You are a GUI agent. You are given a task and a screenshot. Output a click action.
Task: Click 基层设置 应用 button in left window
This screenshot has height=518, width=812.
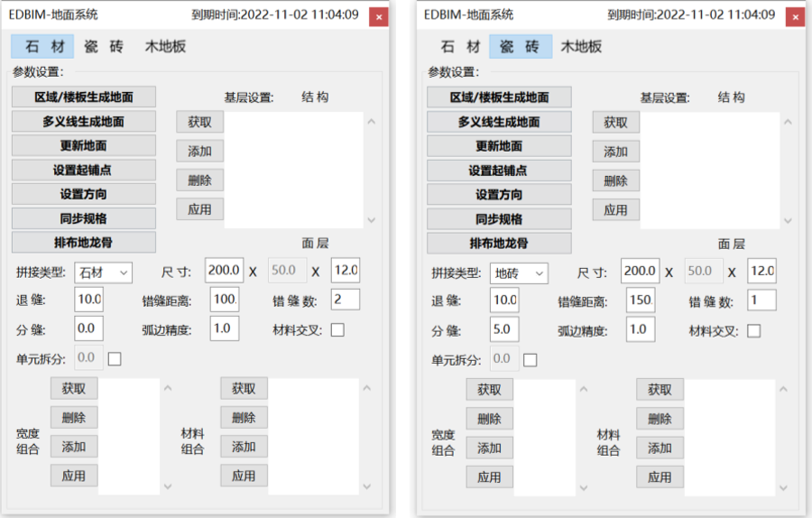pyautogui.click(x=200, y=208)
